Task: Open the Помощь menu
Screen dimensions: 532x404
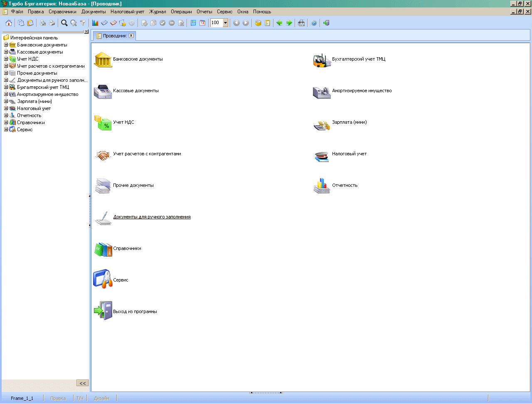Action: tap(262, 12)
